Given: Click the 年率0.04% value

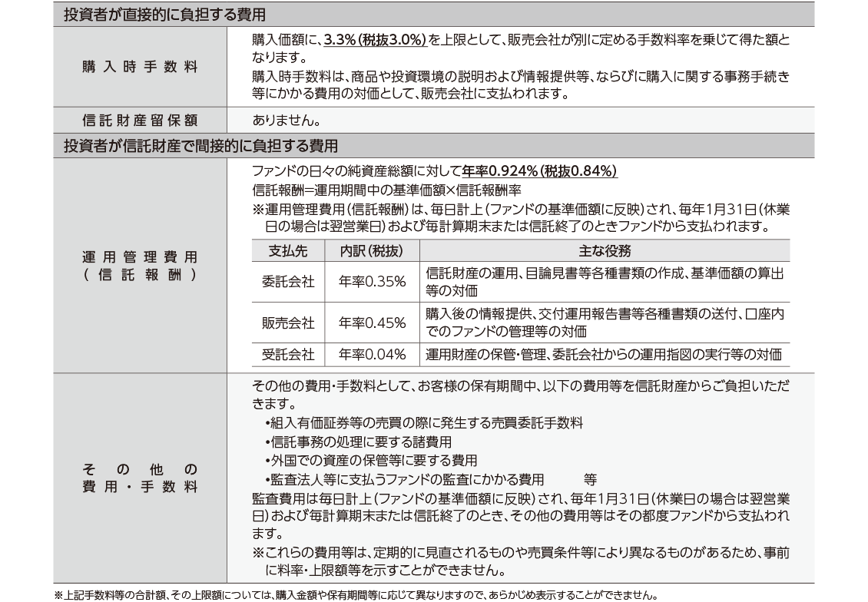Looking at the screenshot, I should [372, 354].
